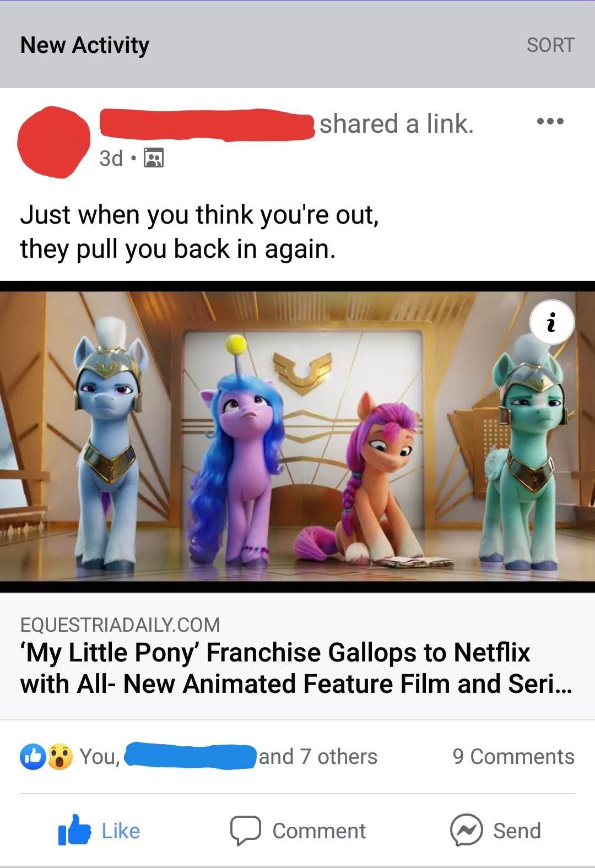Tap the blue like reaction badge
595x868 pixels.
(x=33, y=757)
